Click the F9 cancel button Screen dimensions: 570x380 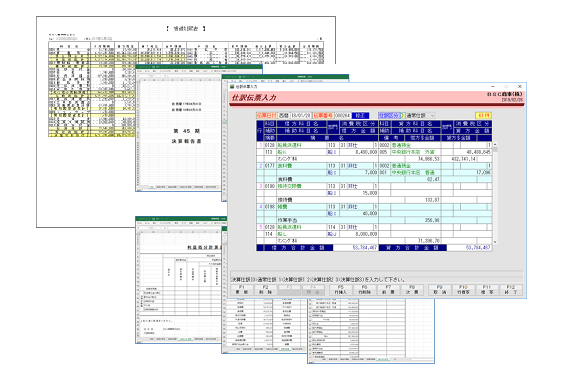[439, 290]
